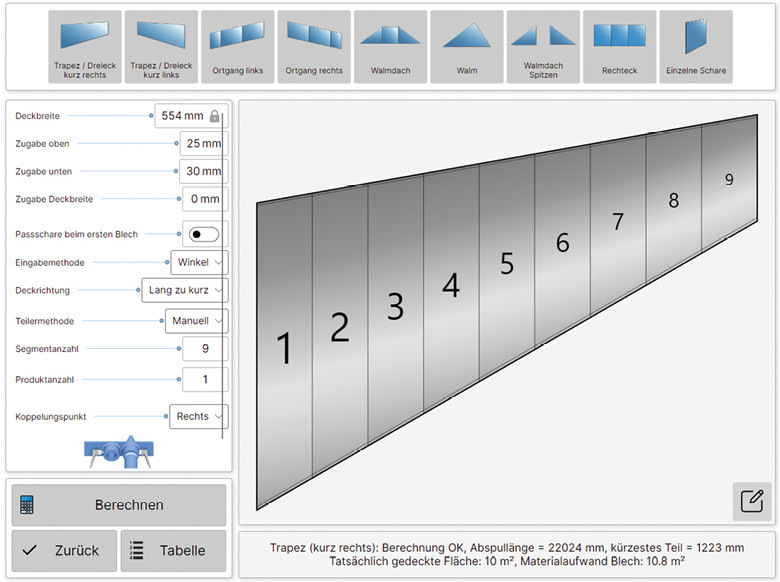Click the settings panel vertical scrollbar

[222, 276]
